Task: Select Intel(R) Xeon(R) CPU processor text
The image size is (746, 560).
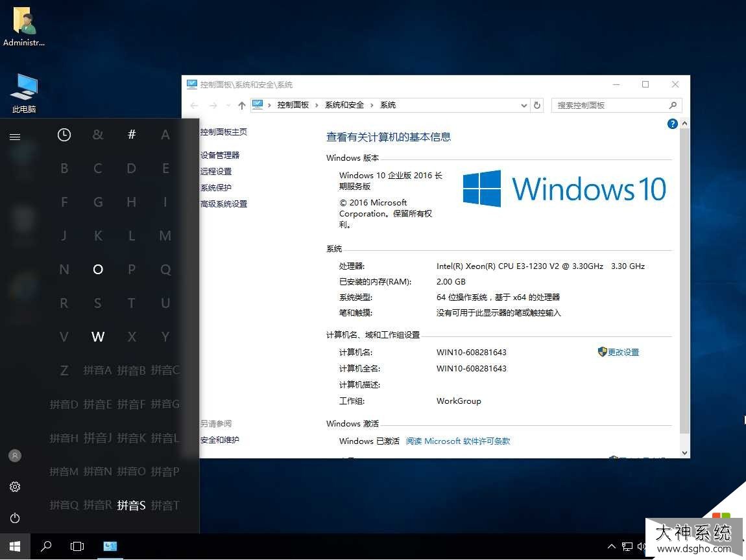Action: (x=540, y=266)
